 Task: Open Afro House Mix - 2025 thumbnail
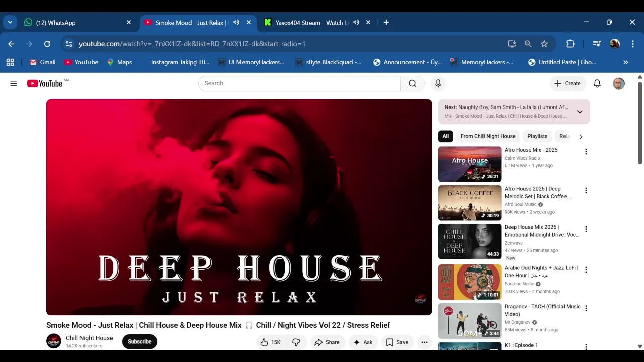click(470, 164)
